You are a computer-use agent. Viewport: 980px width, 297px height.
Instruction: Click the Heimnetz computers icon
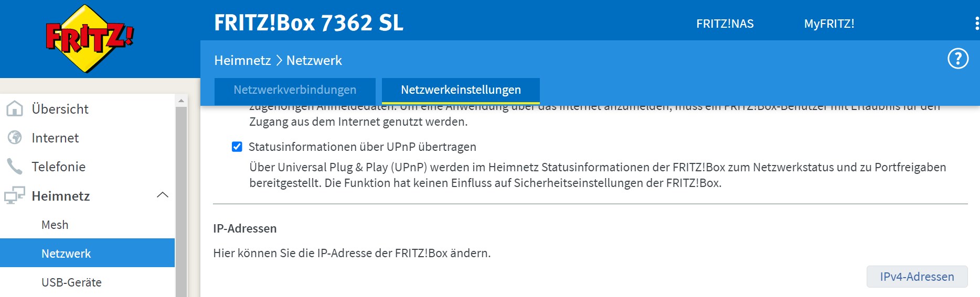click(15, 196)
